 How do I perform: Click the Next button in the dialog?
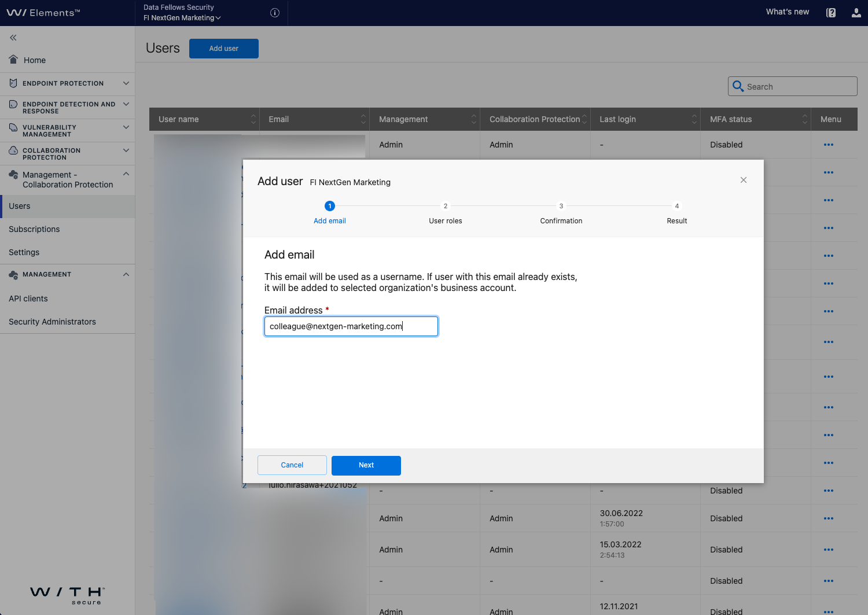click(x=366, y=465)
